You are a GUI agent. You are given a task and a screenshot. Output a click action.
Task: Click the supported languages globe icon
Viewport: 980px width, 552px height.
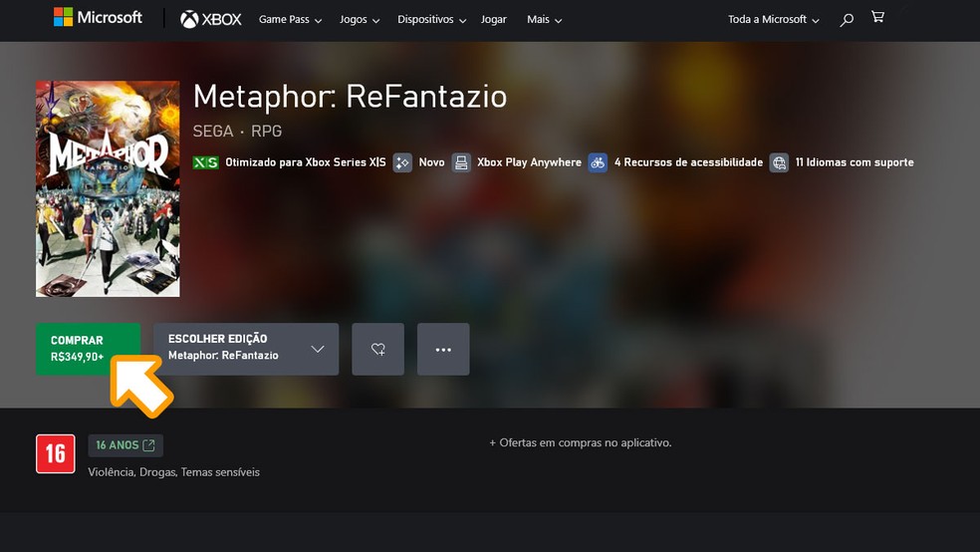click(779, 162)
